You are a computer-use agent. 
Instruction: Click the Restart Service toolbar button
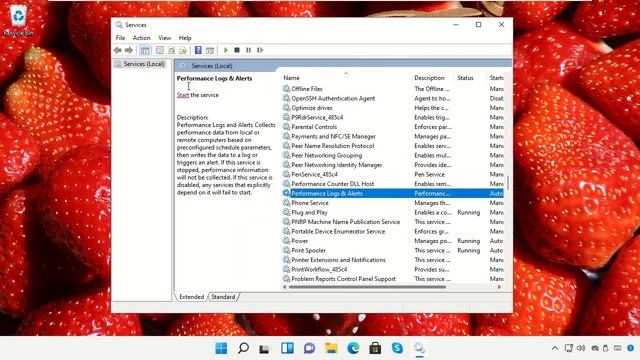pos(260,50)
